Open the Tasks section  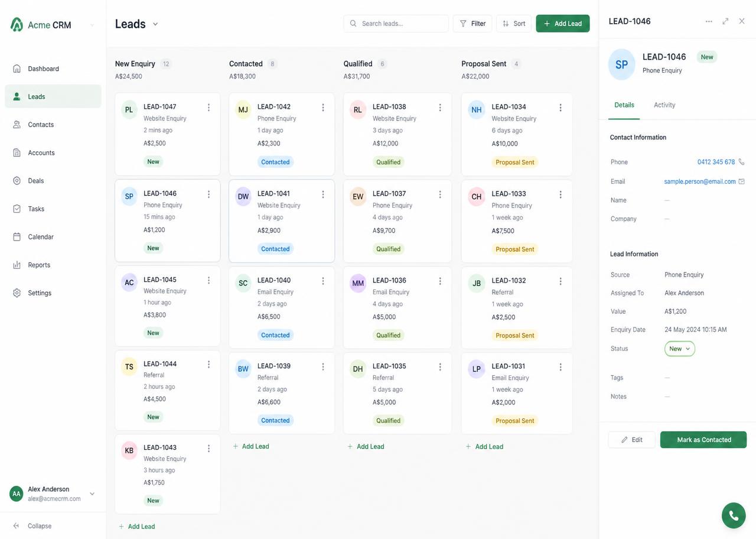(x=53, y=209)
